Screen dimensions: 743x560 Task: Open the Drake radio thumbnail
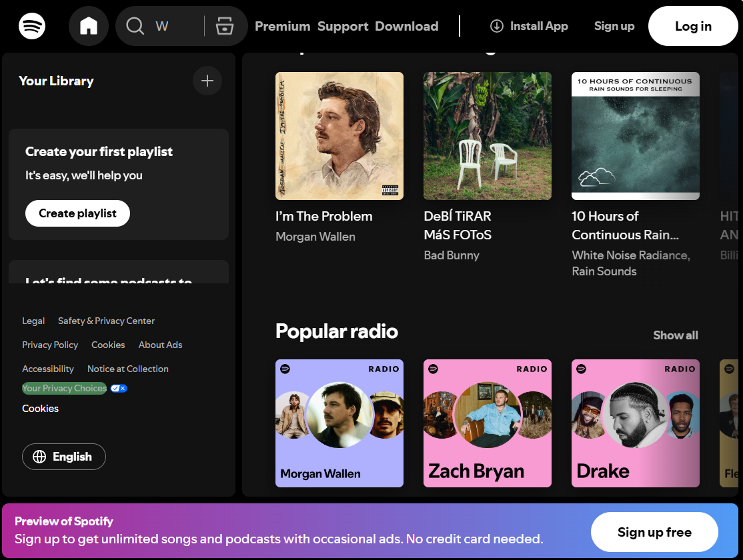tap(635, 423)
